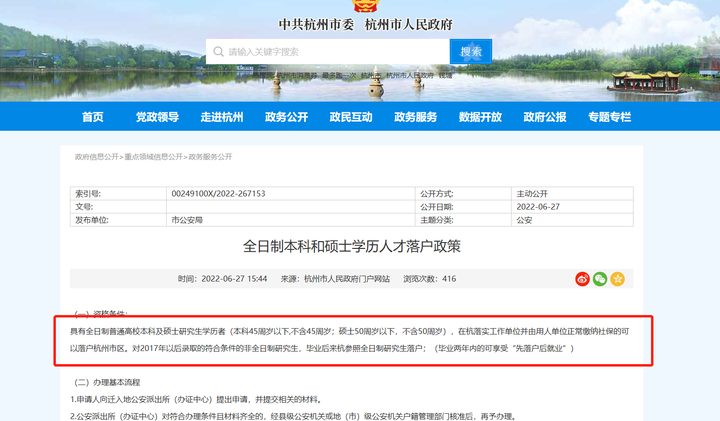Click the 浏览次数: 416 view count

pyautogui.click(x=430, y=279)
